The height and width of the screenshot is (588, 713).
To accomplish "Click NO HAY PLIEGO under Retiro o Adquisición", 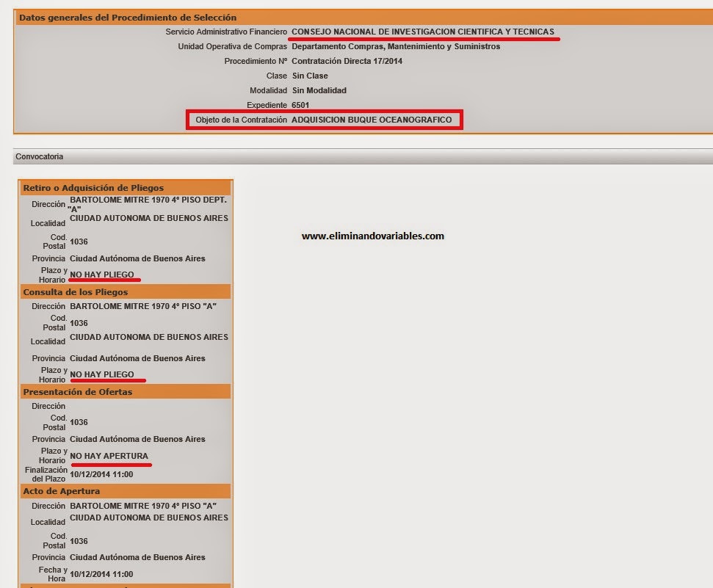I will pyautogui.click(x=102, y=275).
